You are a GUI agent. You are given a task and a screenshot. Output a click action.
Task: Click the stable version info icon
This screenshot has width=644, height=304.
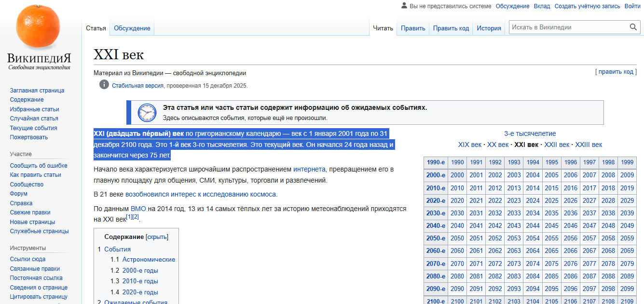[x=104, y=85]
